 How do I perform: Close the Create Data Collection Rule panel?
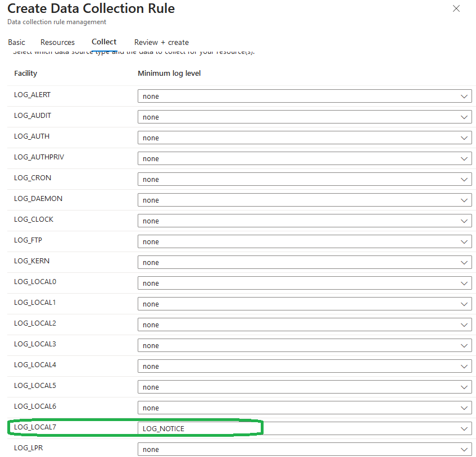point(456,8)
